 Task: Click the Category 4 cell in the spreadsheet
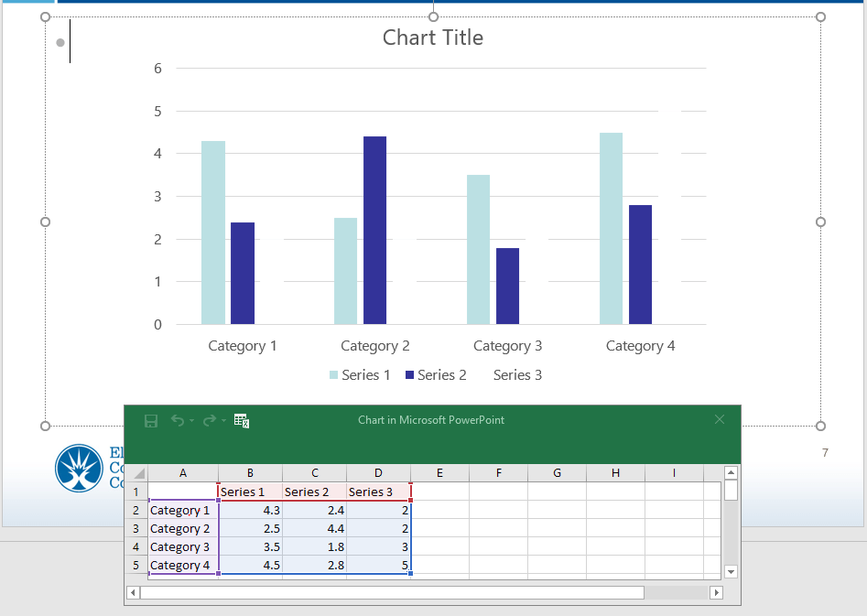183,565
